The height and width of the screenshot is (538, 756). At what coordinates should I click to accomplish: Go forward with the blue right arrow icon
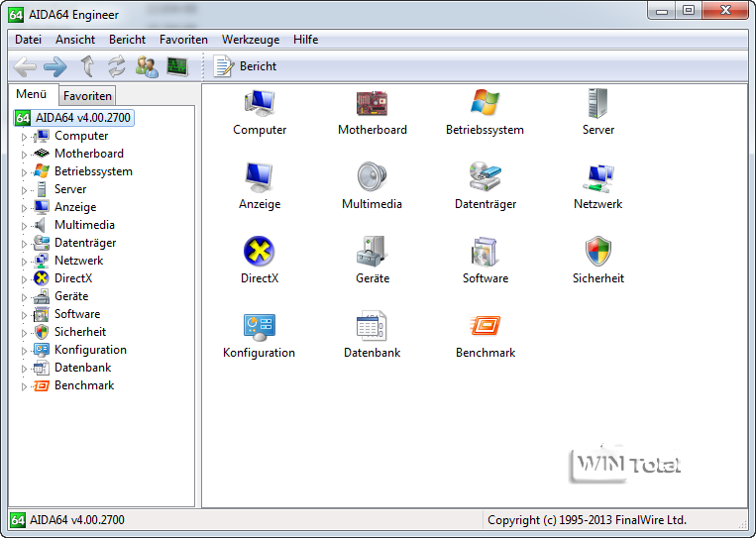tap(55, 66)
